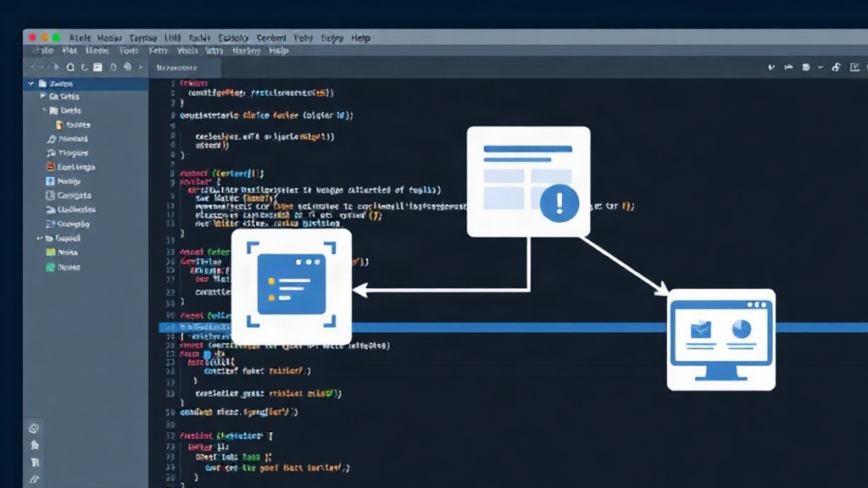Collapse the highlighted root folder with the down chevron

31,84
